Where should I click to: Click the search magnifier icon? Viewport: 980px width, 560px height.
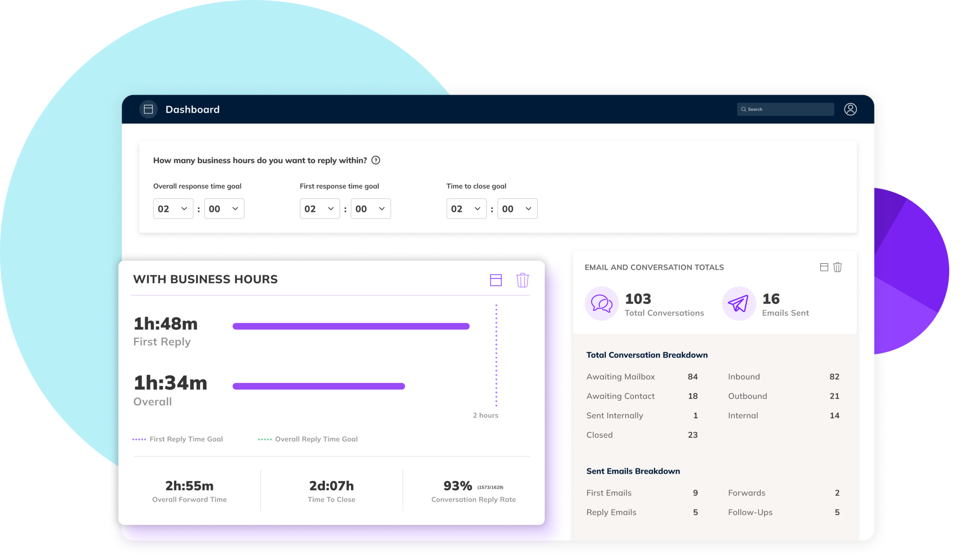point(744,110)
